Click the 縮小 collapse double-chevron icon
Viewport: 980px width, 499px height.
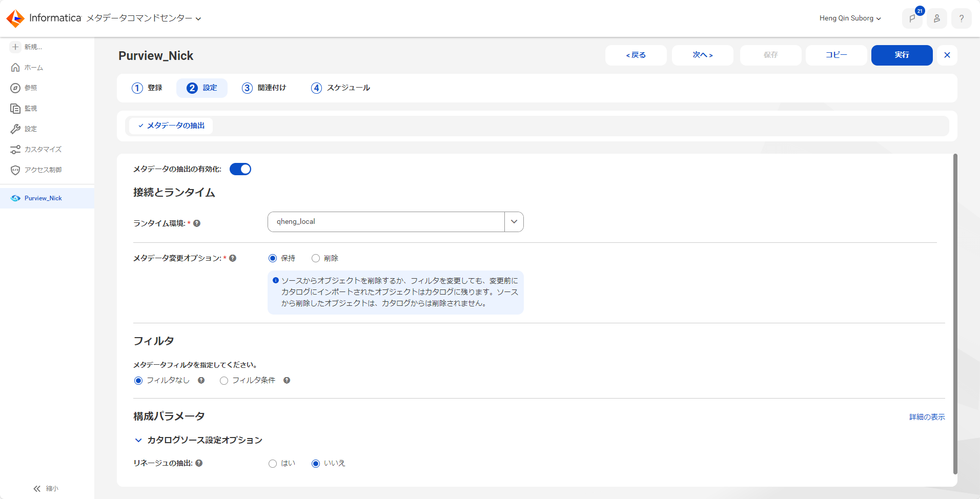[x=37, y=489]
